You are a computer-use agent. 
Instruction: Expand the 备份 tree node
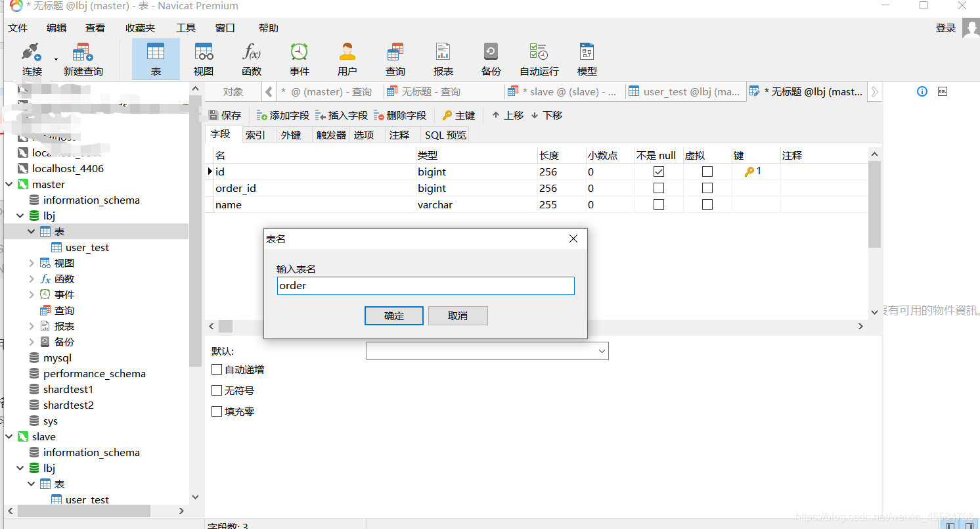[x=32, y=342]
